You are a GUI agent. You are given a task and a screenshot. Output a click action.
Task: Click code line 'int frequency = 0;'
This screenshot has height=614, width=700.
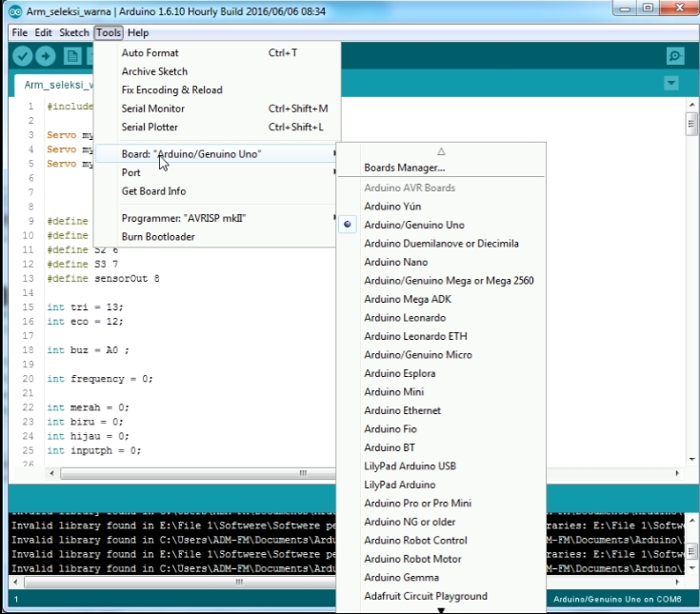tap(100, 379)
